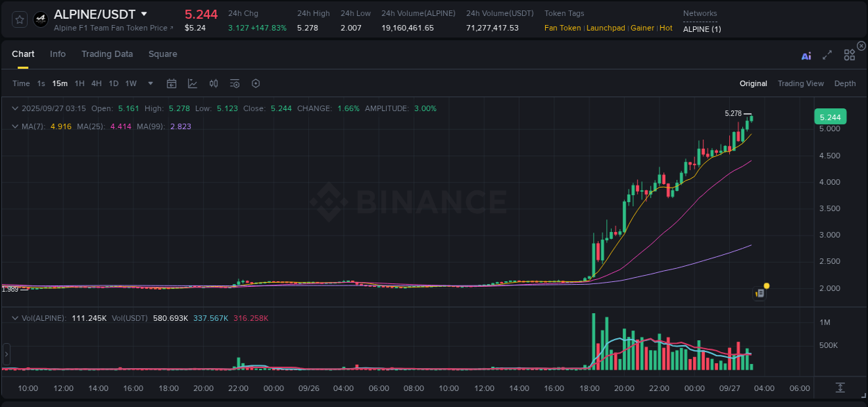Open the AI analysis feature
Screen dimensions: 868x407
click(x=806, y=56)
